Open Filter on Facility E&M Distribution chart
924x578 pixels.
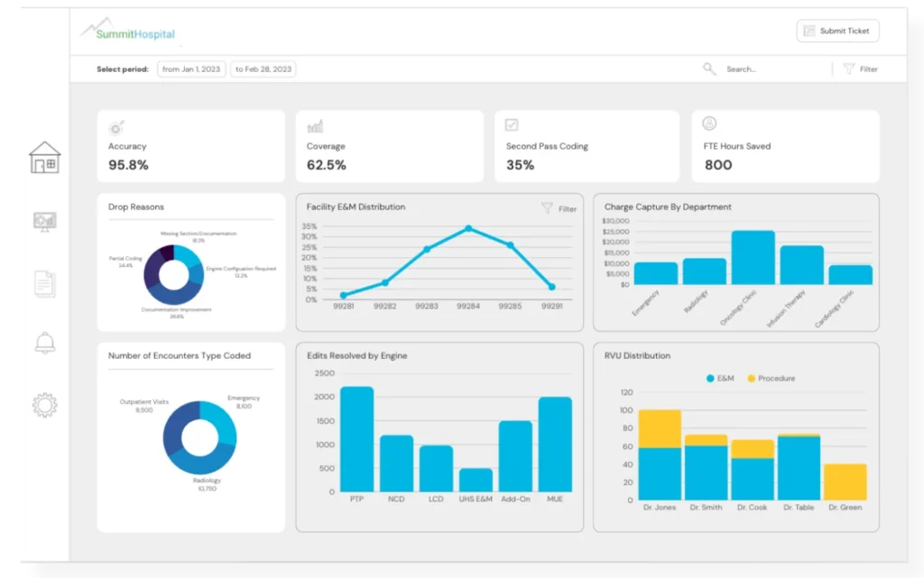click(558, 207)
